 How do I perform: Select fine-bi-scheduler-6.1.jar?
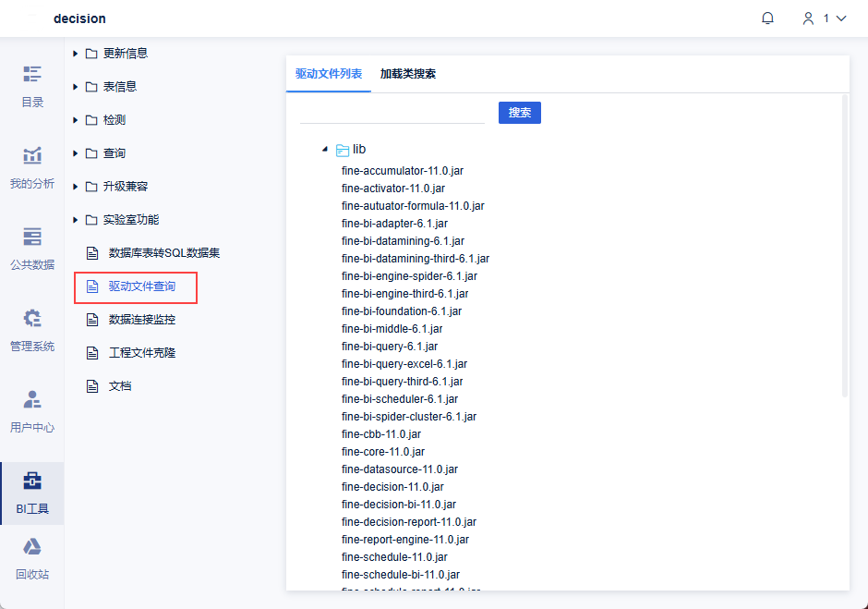tap(400, 399)
